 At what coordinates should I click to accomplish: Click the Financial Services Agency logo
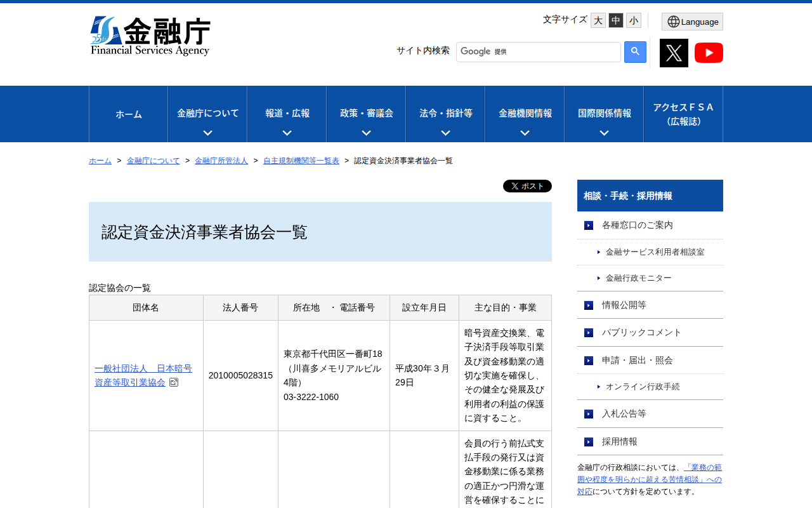[150, 36]
